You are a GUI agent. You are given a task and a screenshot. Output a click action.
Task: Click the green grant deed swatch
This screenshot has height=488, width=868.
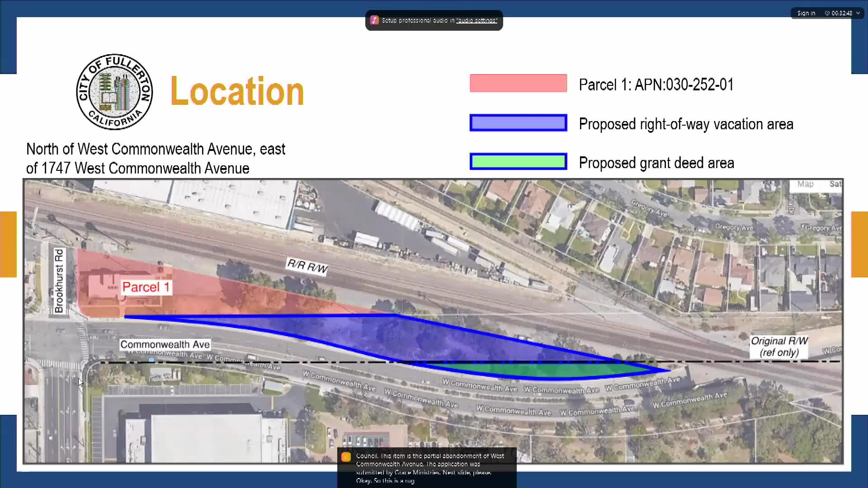point(518,162)
